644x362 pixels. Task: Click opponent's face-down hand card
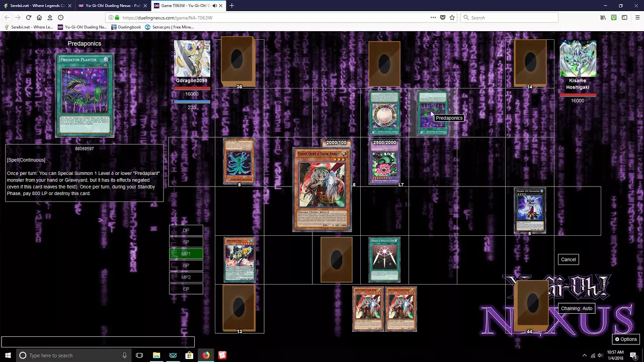[384, 64]
